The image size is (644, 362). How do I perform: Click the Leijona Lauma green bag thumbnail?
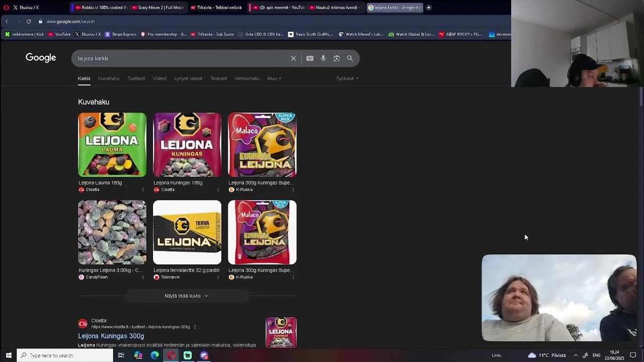[112, 145]
